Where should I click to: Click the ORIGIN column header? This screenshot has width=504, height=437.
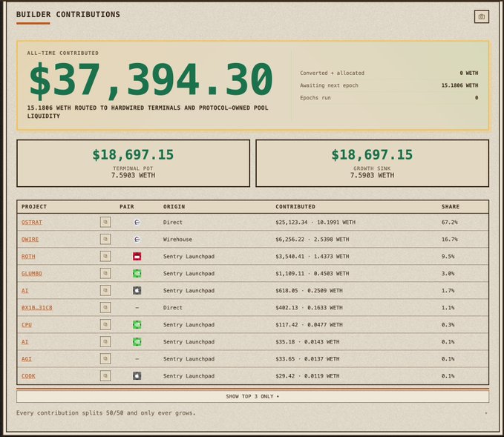tap(174, 206)
